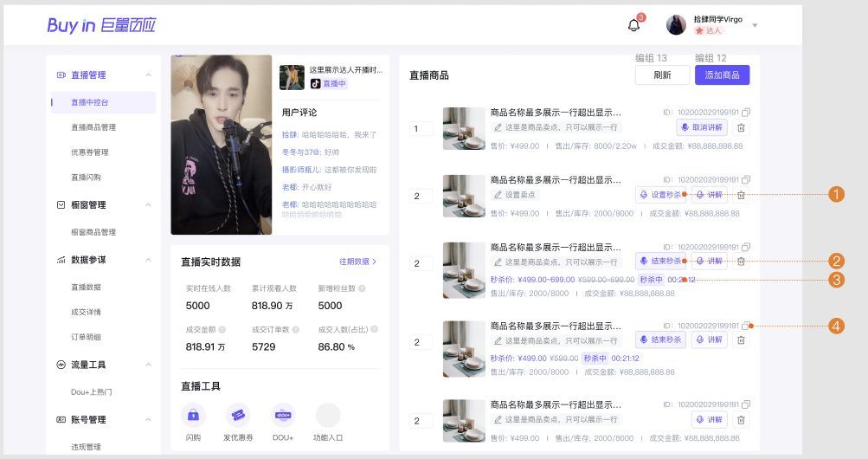
Task: Toggle off explanation with 取消讲解
Action: 702,127
